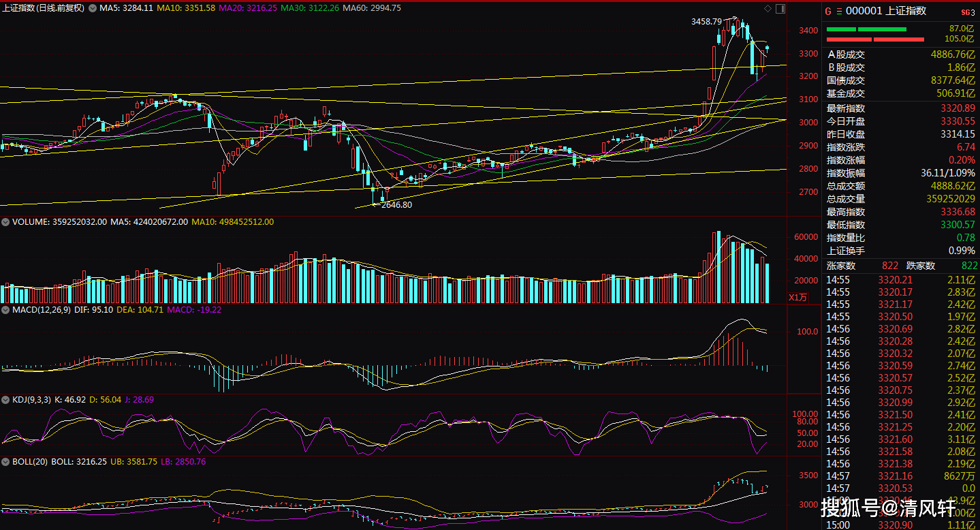The width and height of the screenshot is (980, 530).
Task: Open the dropdown arrow beside 上证指数(日线.前复权)
Action: click(93, 8)
